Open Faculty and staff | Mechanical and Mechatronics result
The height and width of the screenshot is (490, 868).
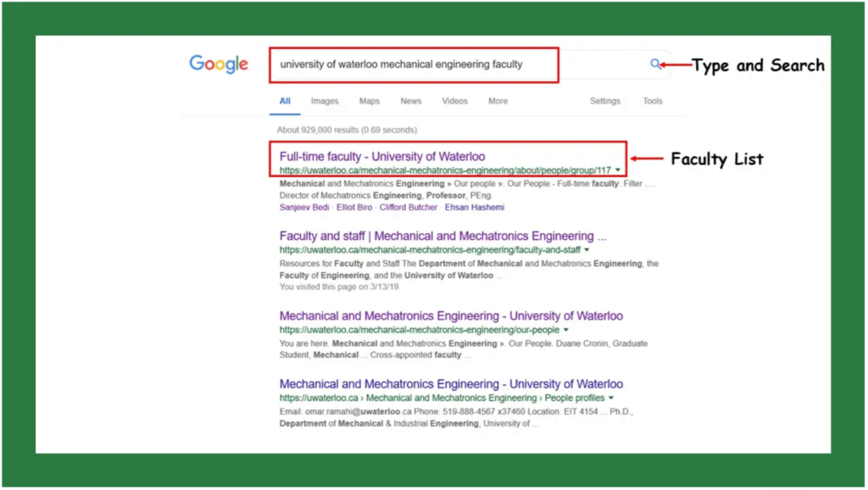pos(442,236)
